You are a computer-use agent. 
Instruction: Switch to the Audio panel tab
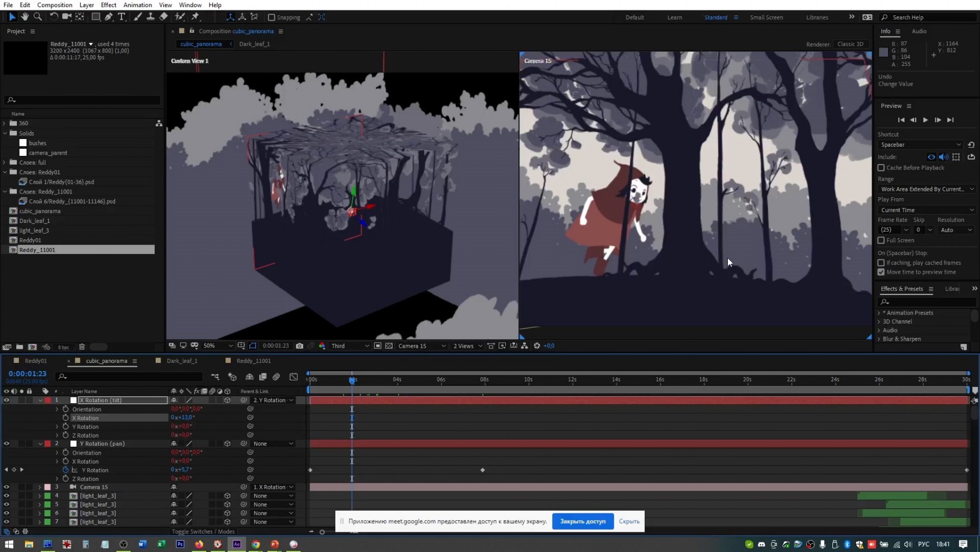tap(919, 31)
